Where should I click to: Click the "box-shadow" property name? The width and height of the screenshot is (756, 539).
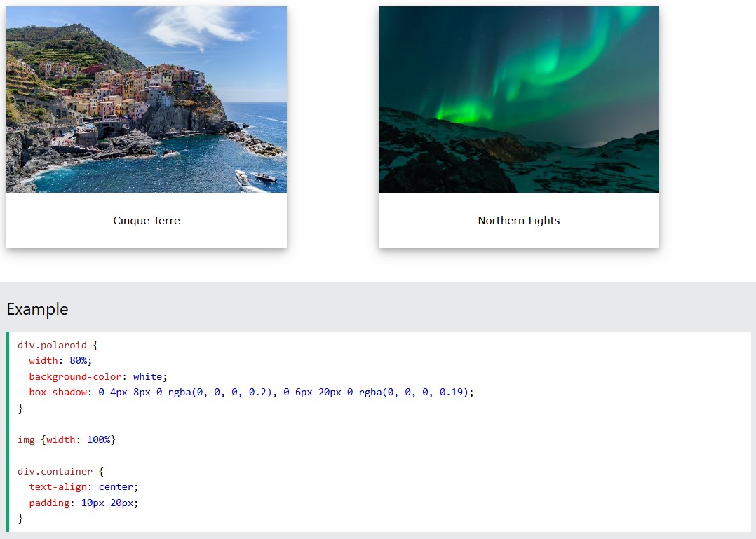tap(58, 392)
